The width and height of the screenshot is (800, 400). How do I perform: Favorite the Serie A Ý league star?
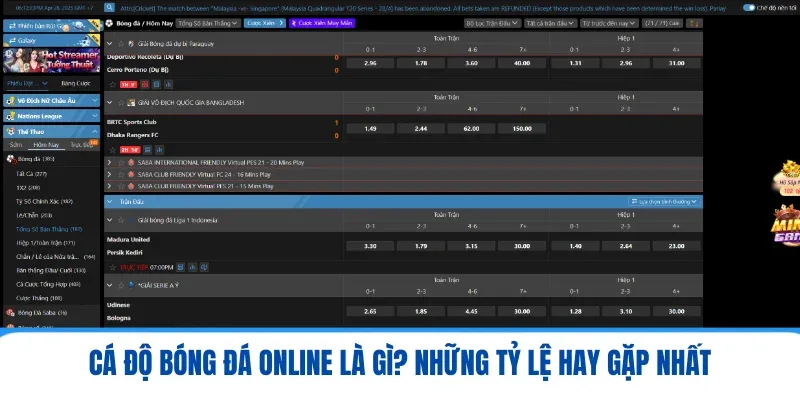click(121, 285)
